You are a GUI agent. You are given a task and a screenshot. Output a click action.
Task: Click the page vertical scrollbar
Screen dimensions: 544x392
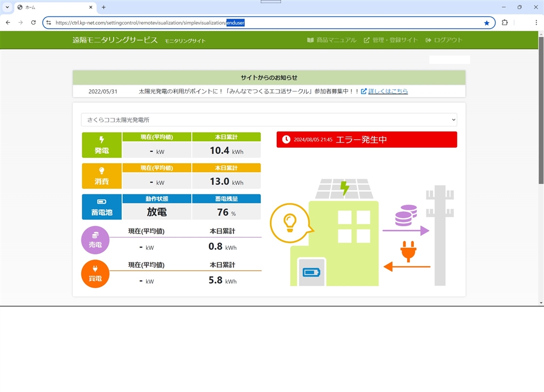(541, 110)
